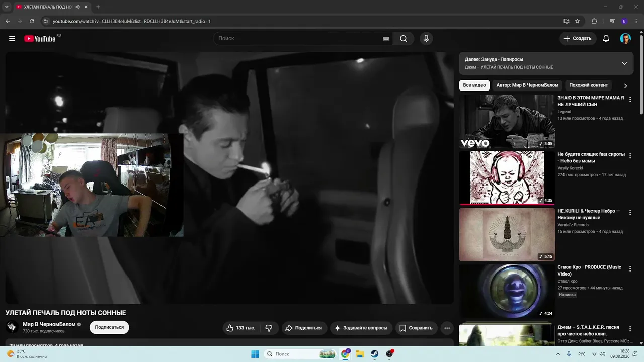Select the Все видео filter chip
Screen dimensions: 644x362
[474, 85]
